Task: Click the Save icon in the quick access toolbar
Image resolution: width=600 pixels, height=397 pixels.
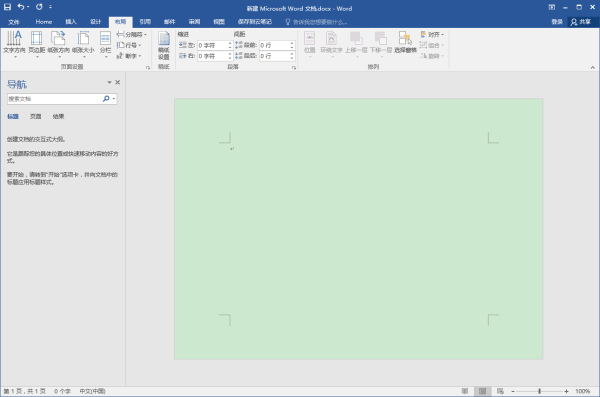Action: click(7, 7)
